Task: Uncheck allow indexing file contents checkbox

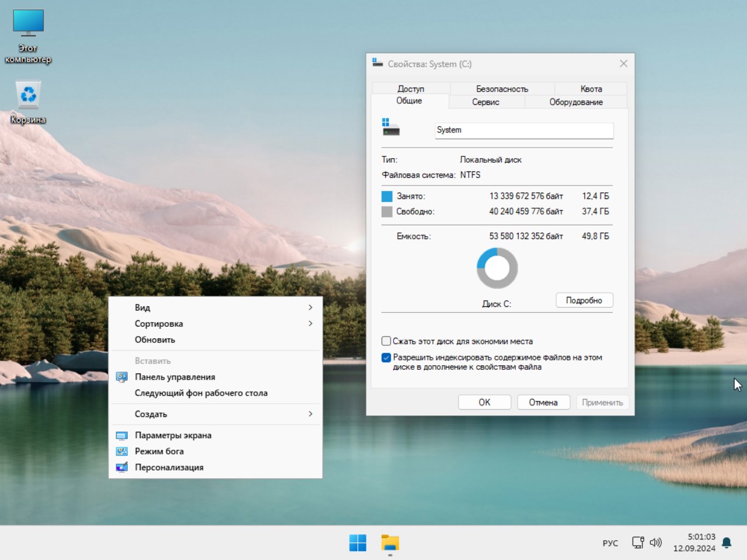Action: (x=386, y=358)
